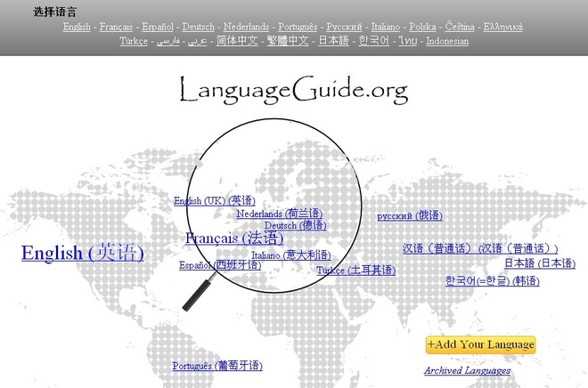
Task: Click the English link in top language bar
Action: point(77,27)
